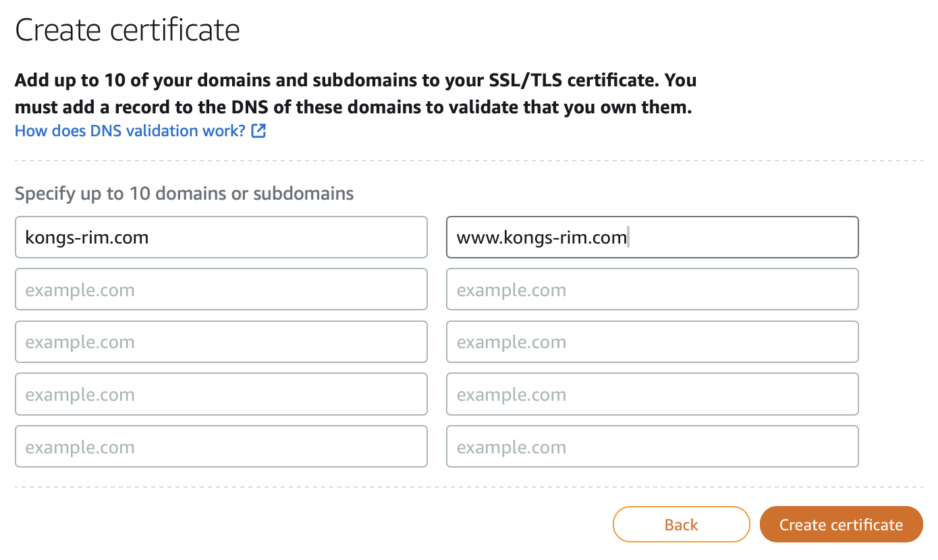Select the last-row right example.com field
Viewport: 938px width, 560px height.
click(653, 447)
